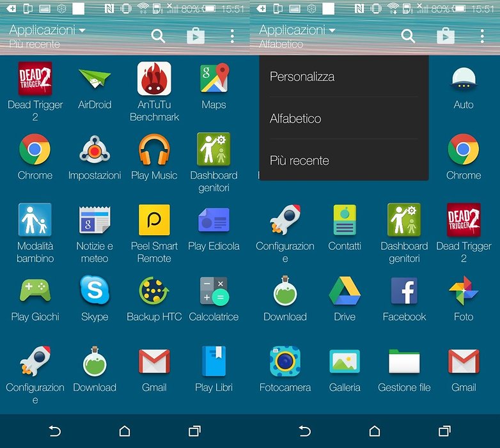The image size is (500, 448).
Task: Open Play Giochi app
Action: 35,291
